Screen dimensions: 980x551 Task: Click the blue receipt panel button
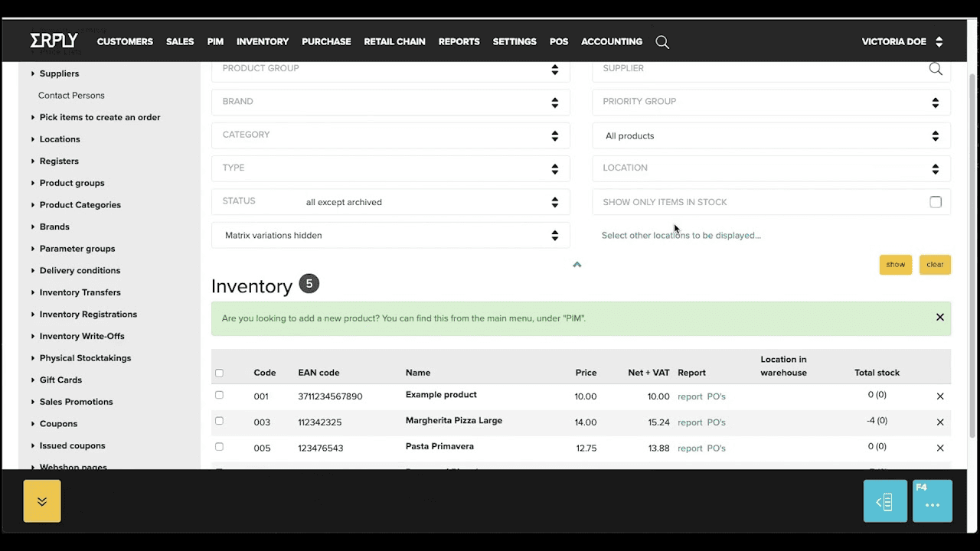(885, 501)
